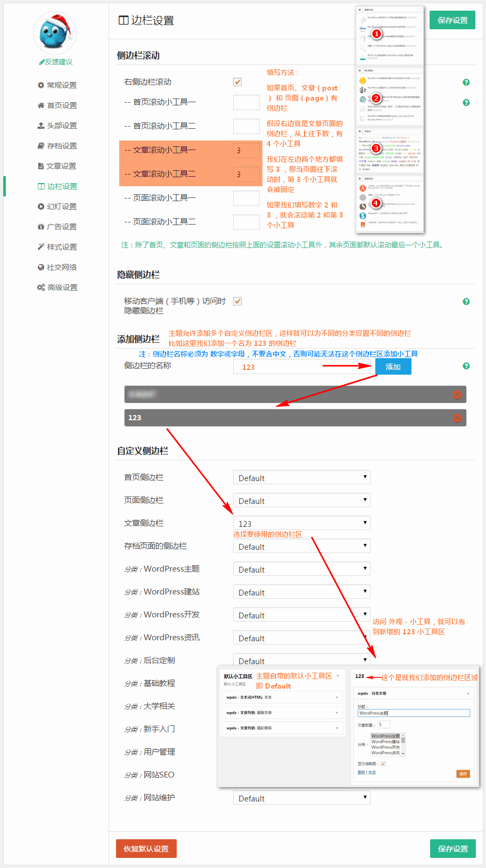Image resolution: width=486 pixels, height=868 pixels.
Task: Go to 边栏设置 menu item
Action: tap(57, 186)
